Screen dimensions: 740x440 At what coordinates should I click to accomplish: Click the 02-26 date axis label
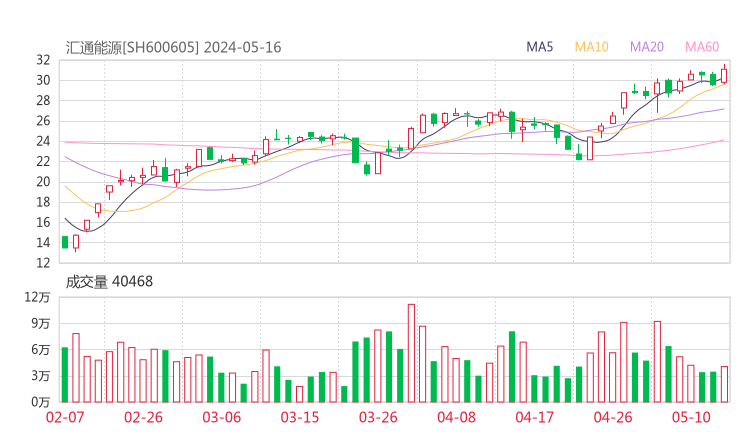143,417
